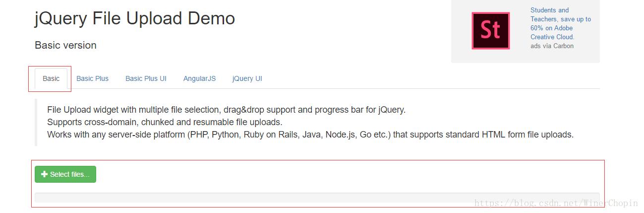Image resolution: width=644 pixels, height=213 pixels.
Task: Open the Adobe Creative Cloud student offer link
Action: tap(560, 23)
